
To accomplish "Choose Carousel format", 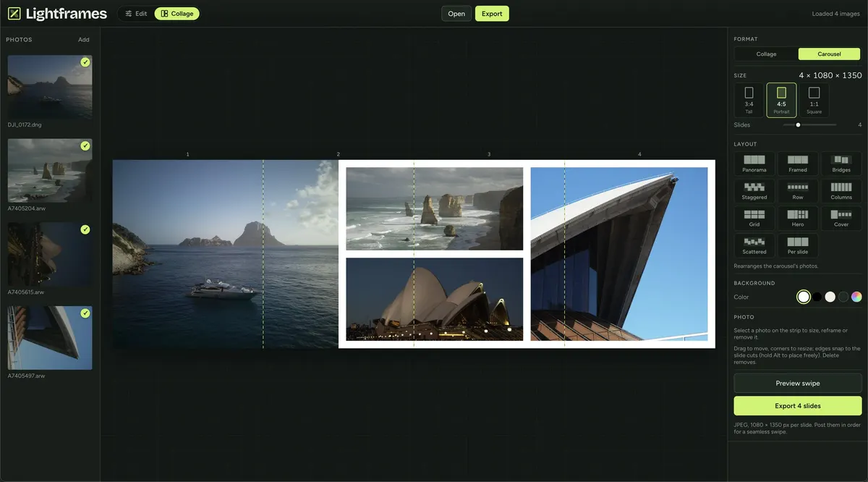I will (830, 54).
